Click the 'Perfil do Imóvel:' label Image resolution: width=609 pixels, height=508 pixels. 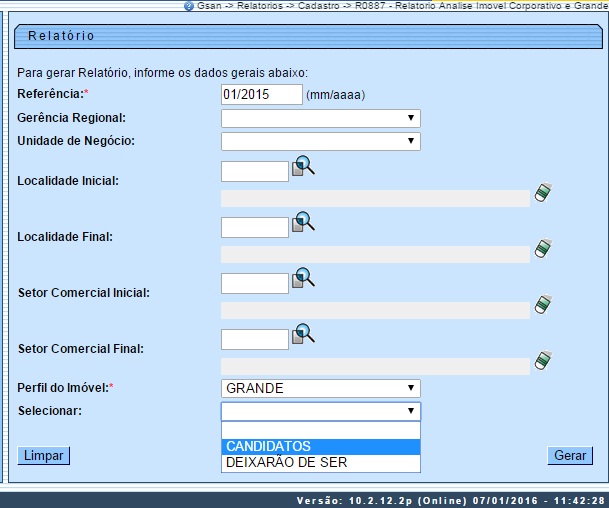(x=65, y=388)
